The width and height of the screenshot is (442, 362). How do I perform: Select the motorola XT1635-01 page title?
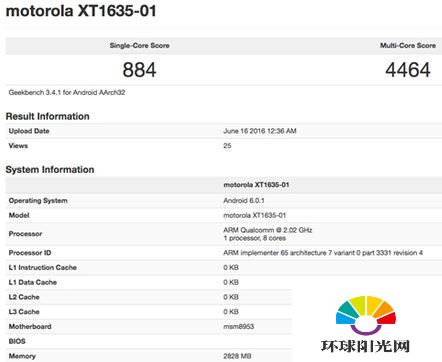81,11
